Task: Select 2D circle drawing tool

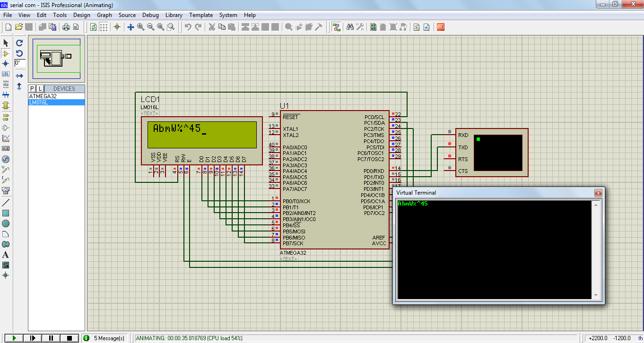Action: tap(6, 223)
